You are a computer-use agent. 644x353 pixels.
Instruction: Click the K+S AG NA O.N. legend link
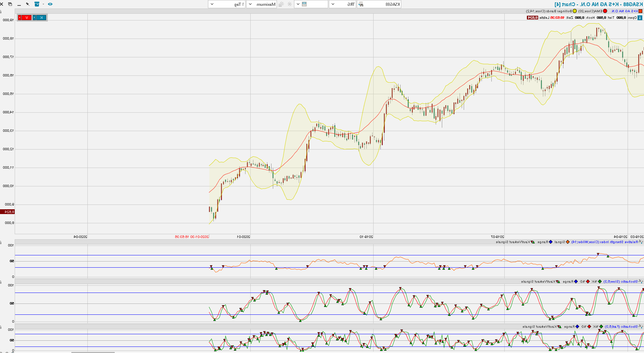(x=624, y=11)
